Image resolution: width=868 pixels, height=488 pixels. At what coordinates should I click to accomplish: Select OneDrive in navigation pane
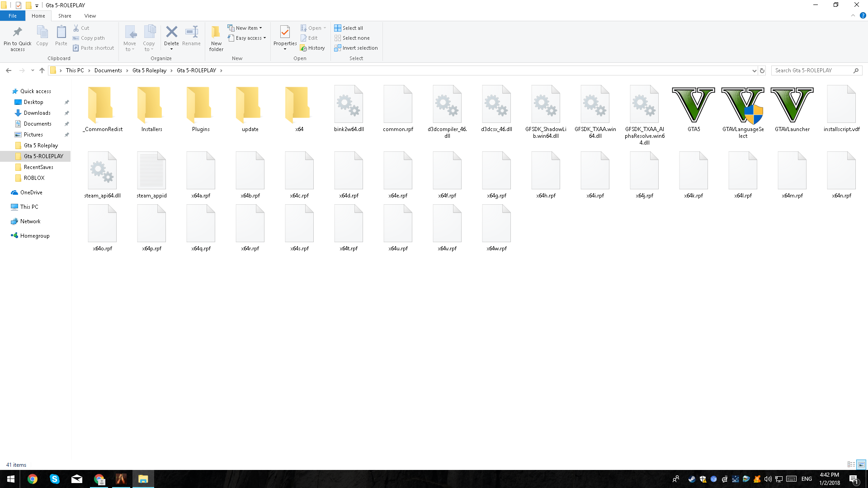[31, 192]
